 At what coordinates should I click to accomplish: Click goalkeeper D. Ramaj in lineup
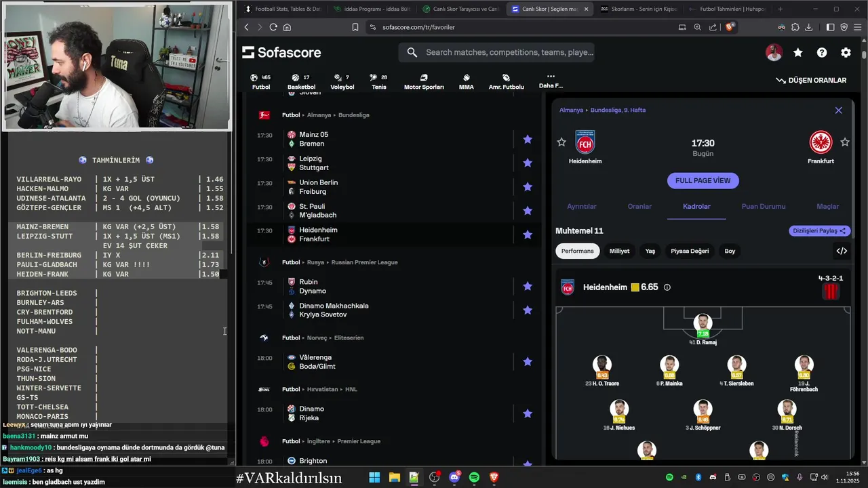pyautogui.click(x=703, y=329)
